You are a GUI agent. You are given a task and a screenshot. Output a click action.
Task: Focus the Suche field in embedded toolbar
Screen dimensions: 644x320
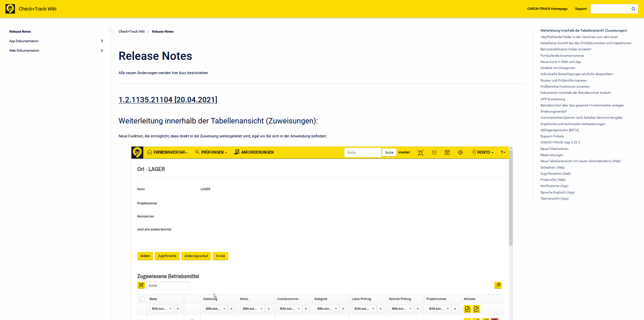click(363, 153)
